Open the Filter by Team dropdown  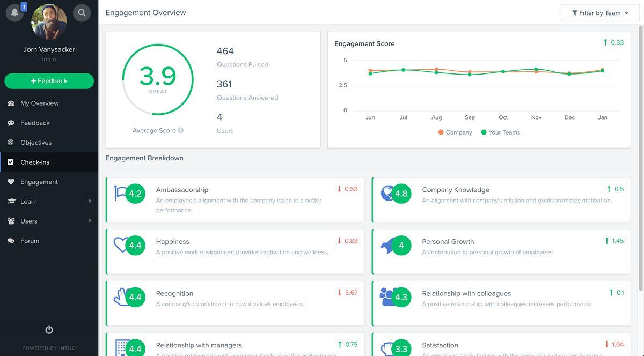click(x=600, y=13)
